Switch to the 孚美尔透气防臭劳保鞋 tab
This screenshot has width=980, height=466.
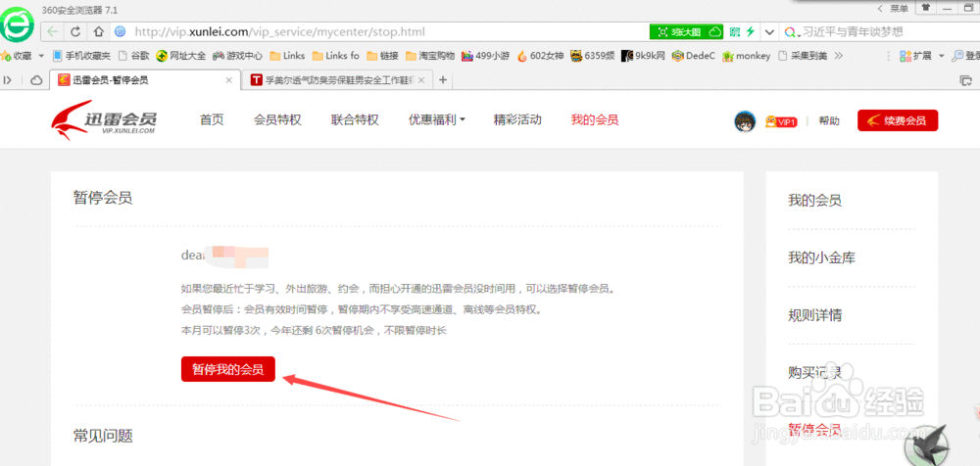(x=338, y=80)
